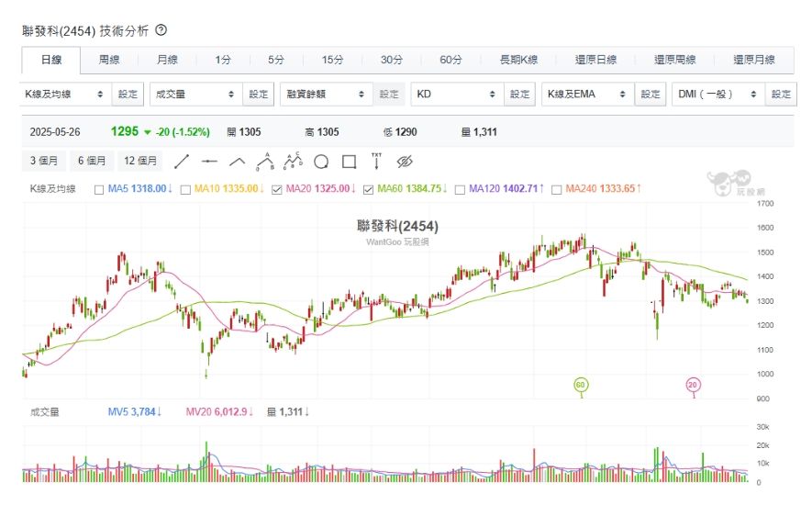Click the pink 20 marker on chart
The height and width of the screenshot is (505, 812).
click(693, 385)
